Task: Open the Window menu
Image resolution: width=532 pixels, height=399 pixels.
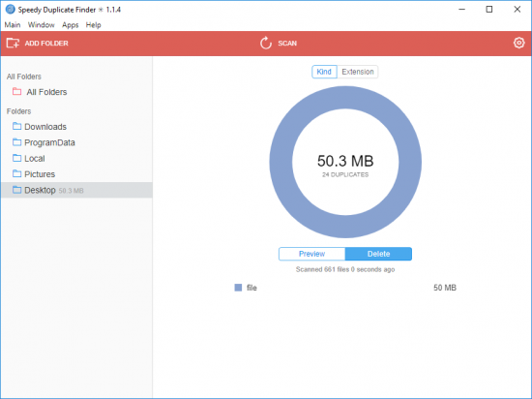Action: tap(41, 25)
